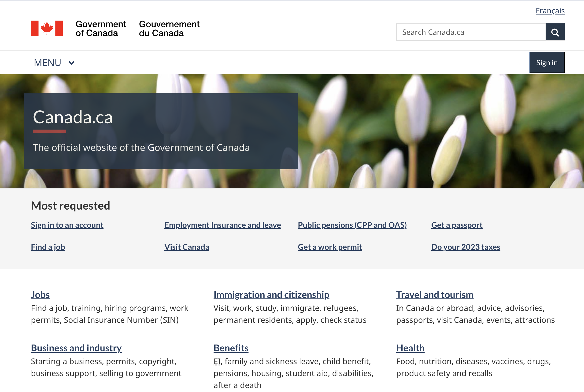This screenshot has height=392, width=584.
Task: Click the EI abbreviation under Benefits
Action: coord(217,361)
